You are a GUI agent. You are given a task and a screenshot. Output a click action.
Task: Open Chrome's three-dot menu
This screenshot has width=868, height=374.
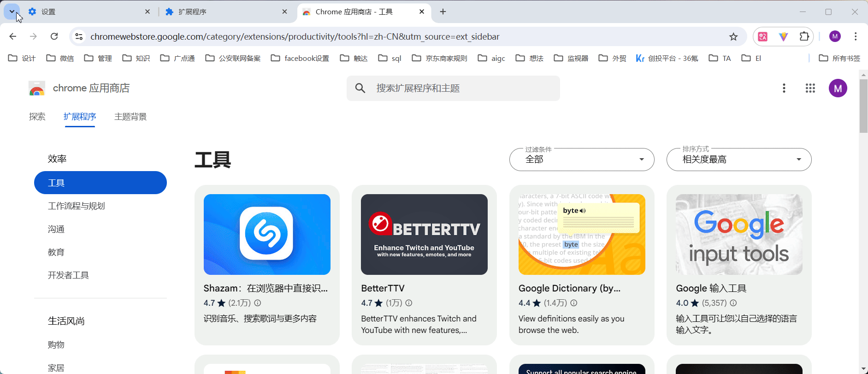tap(856, 36)
